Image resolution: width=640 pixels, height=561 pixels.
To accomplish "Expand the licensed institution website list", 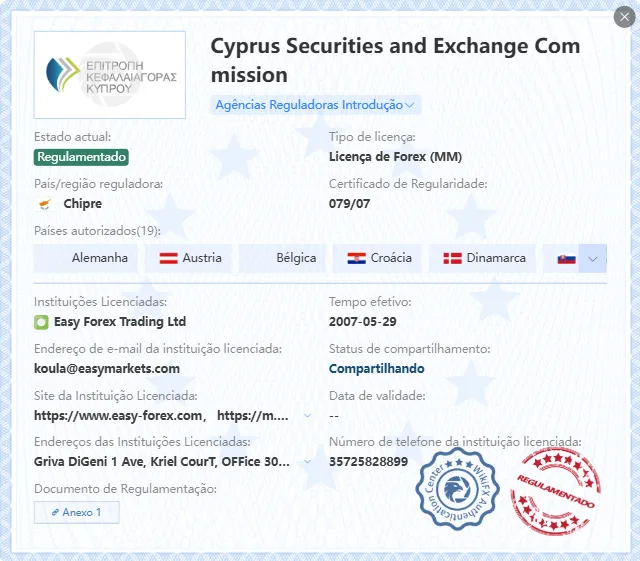I will [307, 416].
